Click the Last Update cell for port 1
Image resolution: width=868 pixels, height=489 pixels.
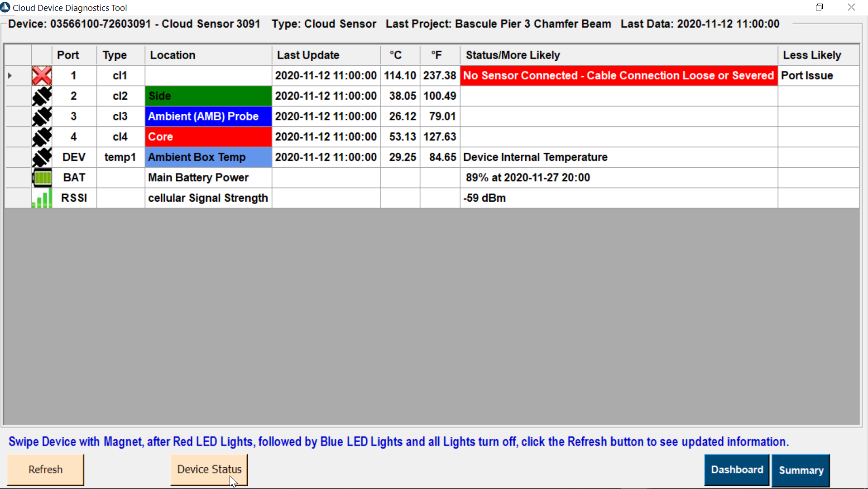pyautogui.click(x=326, y=76)
